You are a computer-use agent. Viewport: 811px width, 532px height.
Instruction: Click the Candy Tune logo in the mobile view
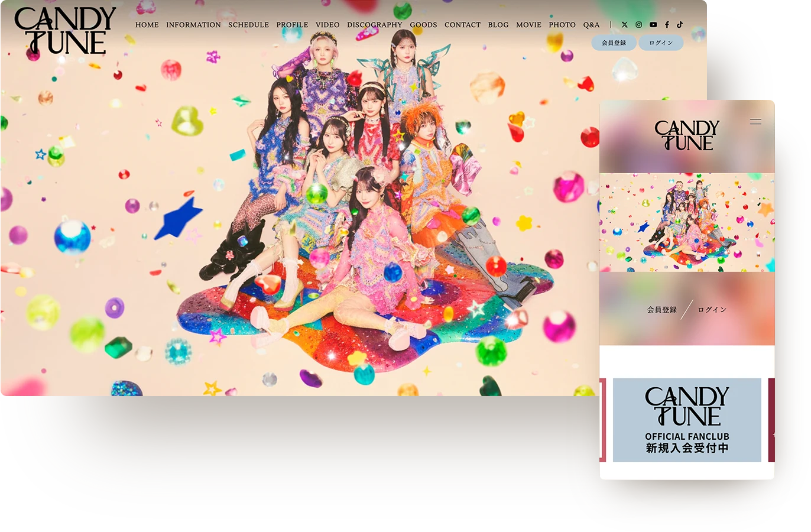coord(687,135)
